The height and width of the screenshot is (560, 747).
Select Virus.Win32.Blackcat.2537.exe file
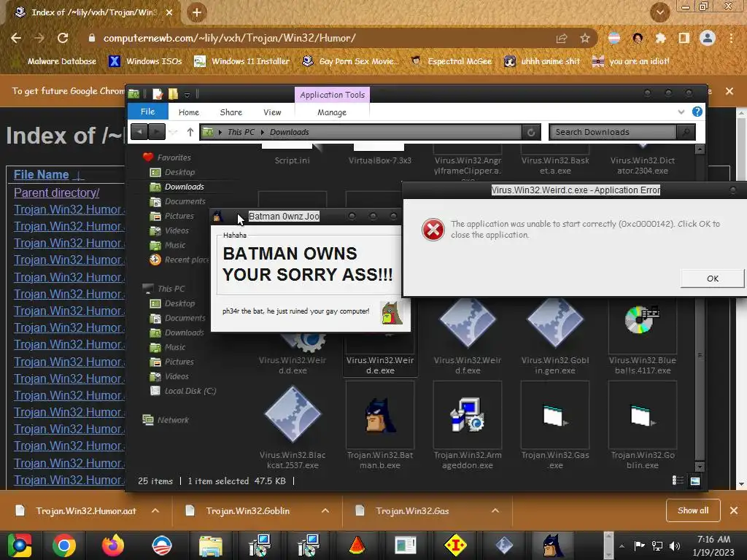coord(293,427)
